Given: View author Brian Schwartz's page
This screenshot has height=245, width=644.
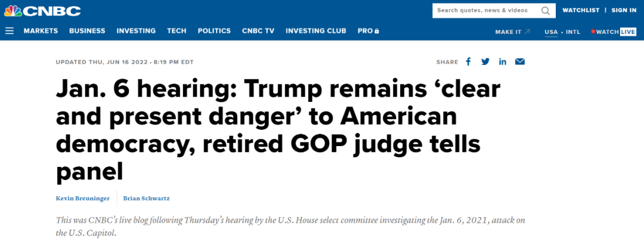Looking at the screenshot, I should (x=147, y=199).
